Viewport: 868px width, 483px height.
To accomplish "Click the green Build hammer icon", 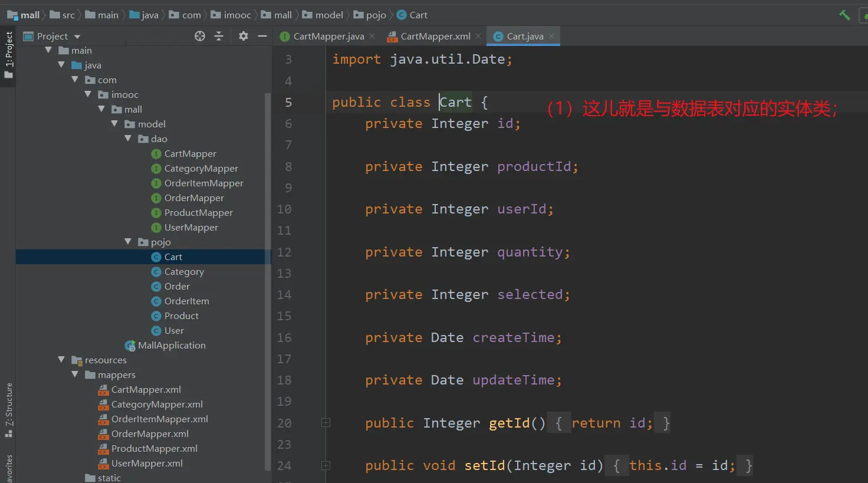I will 844,15.
